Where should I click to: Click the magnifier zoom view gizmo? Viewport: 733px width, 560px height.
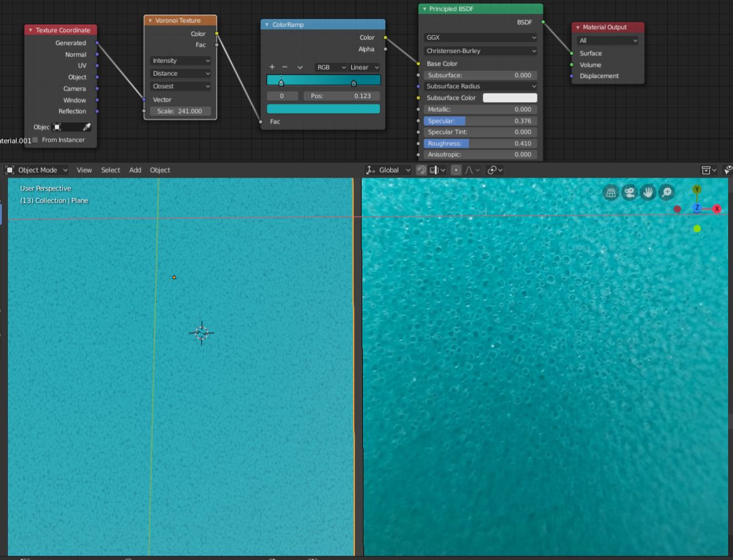pos(666,193)
